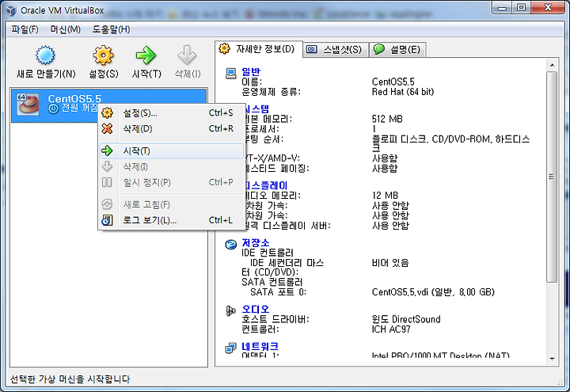Open the 네트워크 section link

click(x=260, y=346)
